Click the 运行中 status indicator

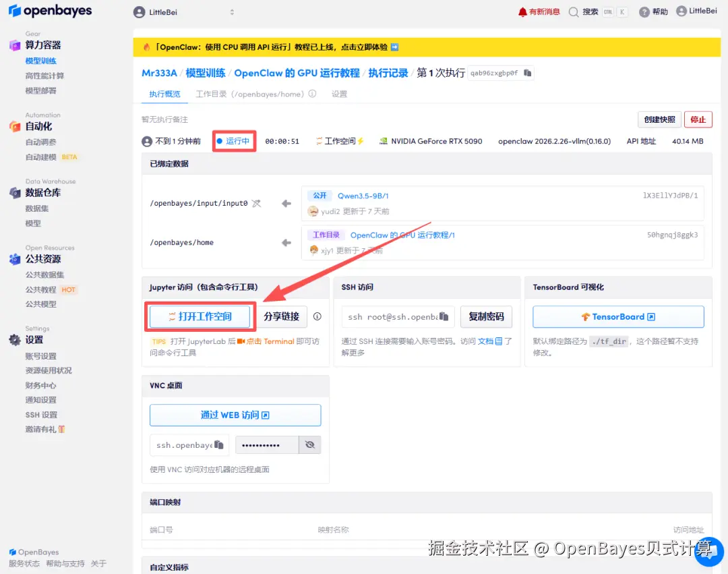[x=233, y=141]
